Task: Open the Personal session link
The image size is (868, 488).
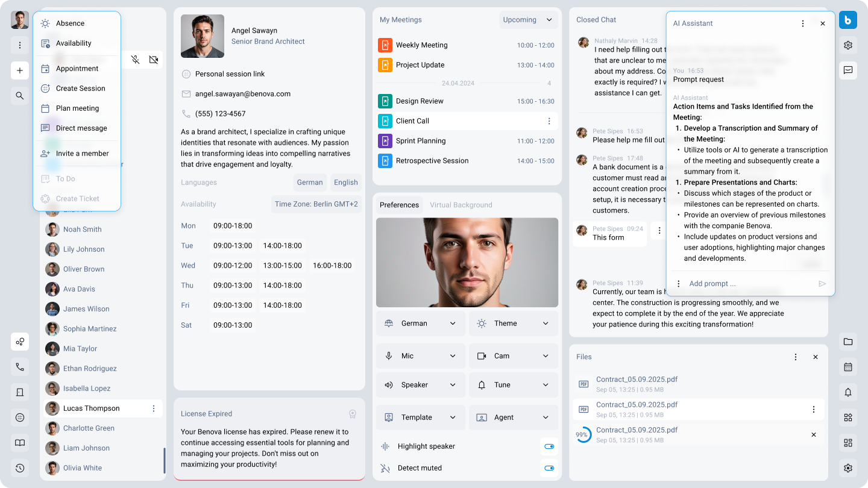Action: point(230,74)
